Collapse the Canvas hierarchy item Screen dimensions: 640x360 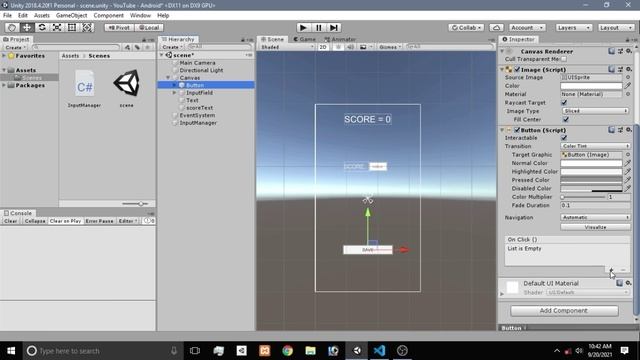168,78
